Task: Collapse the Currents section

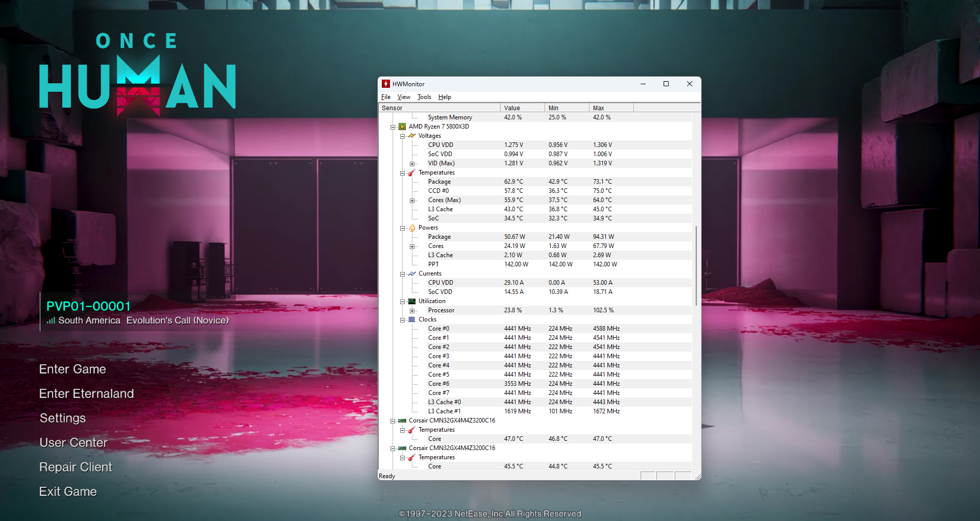Action: click(402, 274)
